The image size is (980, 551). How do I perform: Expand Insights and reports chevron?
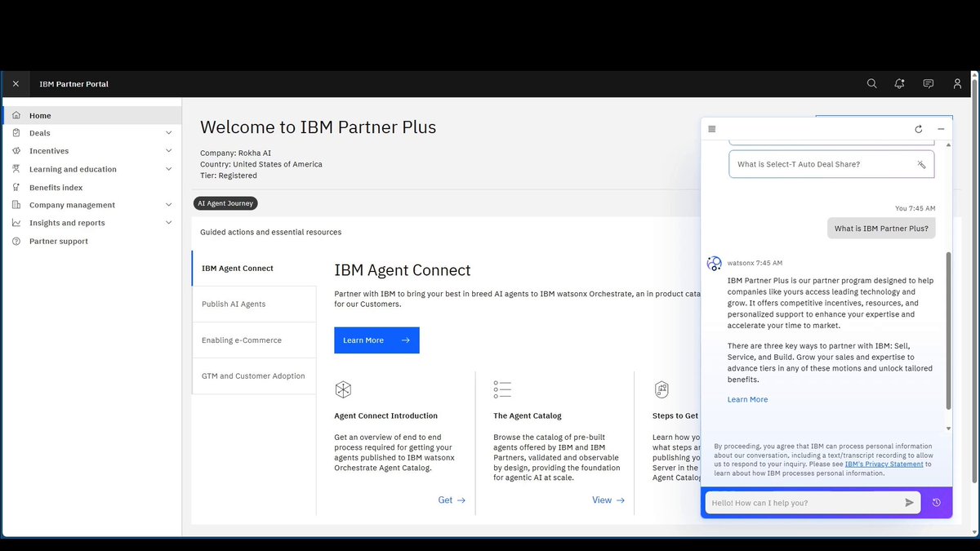[x=169, y=223]
